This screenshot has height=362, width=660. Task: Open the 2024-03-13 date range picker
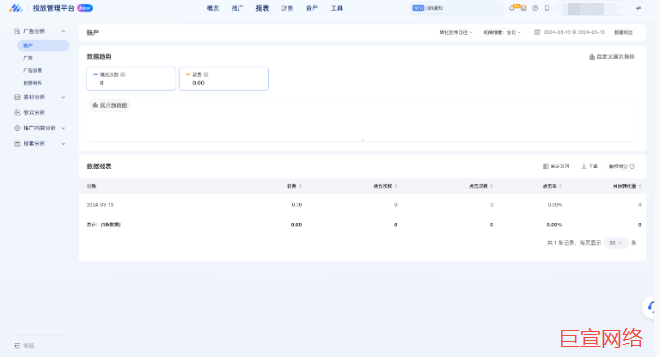click(574, 32)
